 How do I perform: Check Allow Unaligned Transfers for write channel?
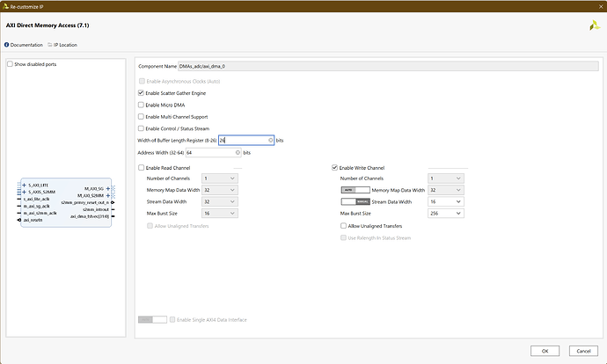click(343, 225)
